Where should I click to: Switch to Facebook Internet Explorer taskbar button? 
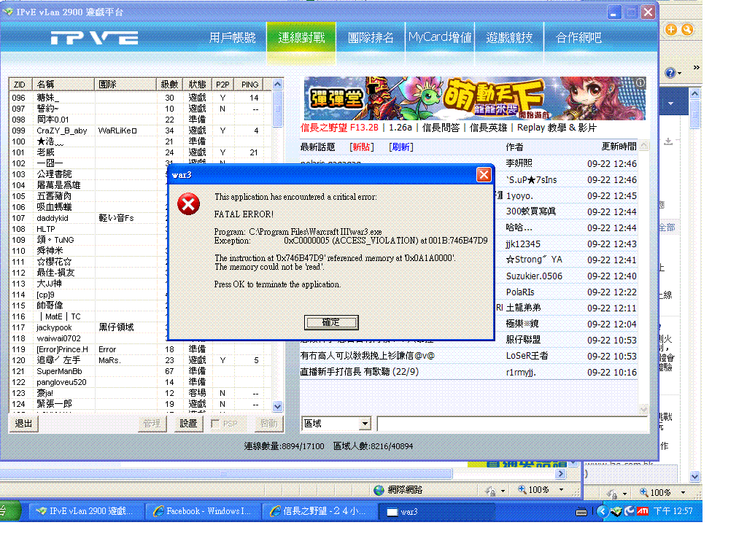pos(202,511)
